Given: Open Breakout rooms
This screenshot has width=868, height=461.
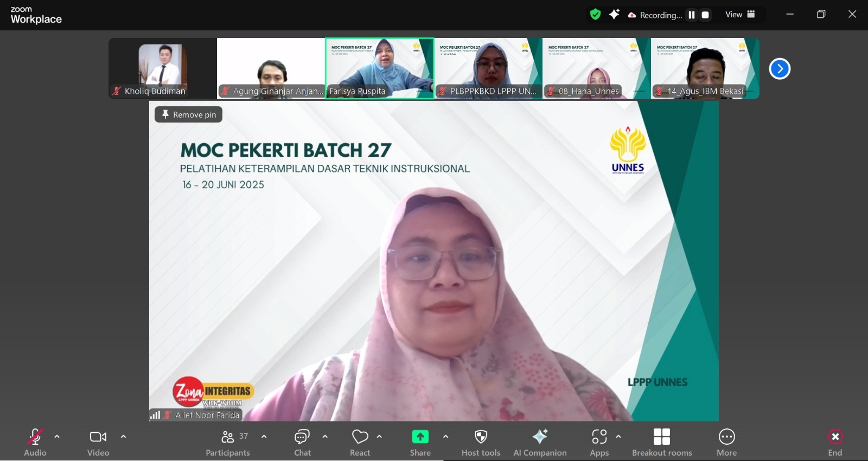Looking at the screenshot, I should tap(661, 442).
